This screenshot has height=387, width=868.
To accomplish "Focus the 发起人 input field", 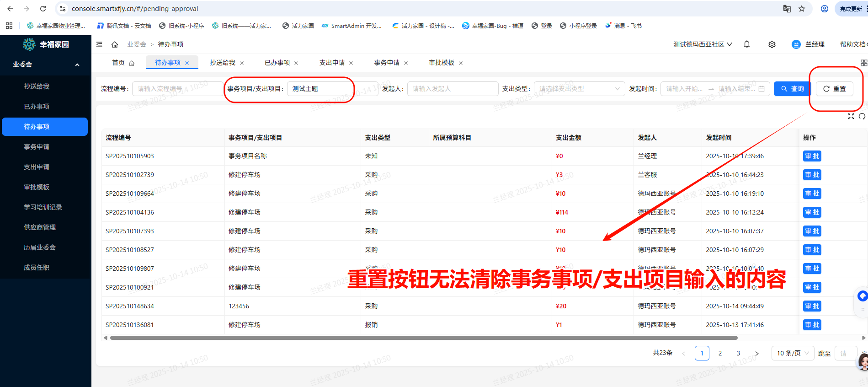I will [453, 89].
